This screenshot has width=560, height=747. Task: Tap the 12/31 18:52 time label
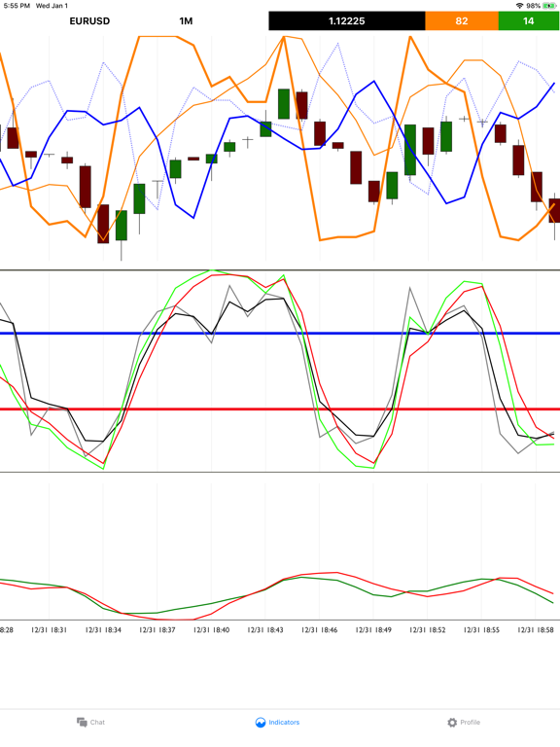pyautogui.click(x=428, y=630)
